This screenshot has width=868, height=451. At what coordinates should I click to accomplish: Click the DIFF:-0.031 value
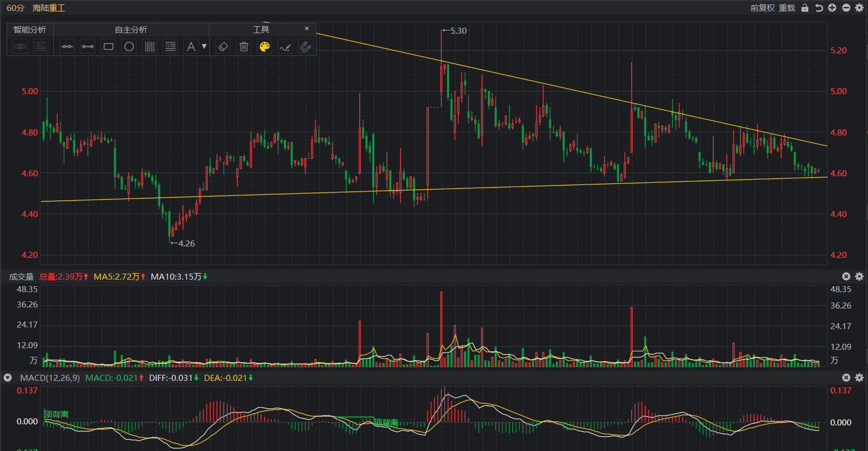tap(171, 378)
